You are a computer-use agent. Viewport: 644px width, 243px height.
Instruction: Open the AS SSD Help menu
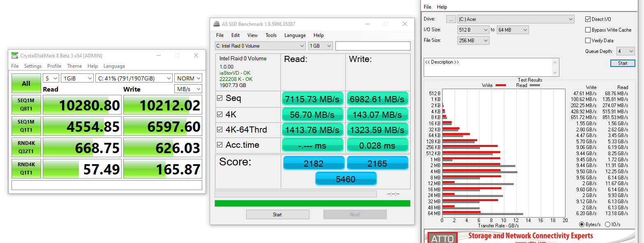click(319, 35)
